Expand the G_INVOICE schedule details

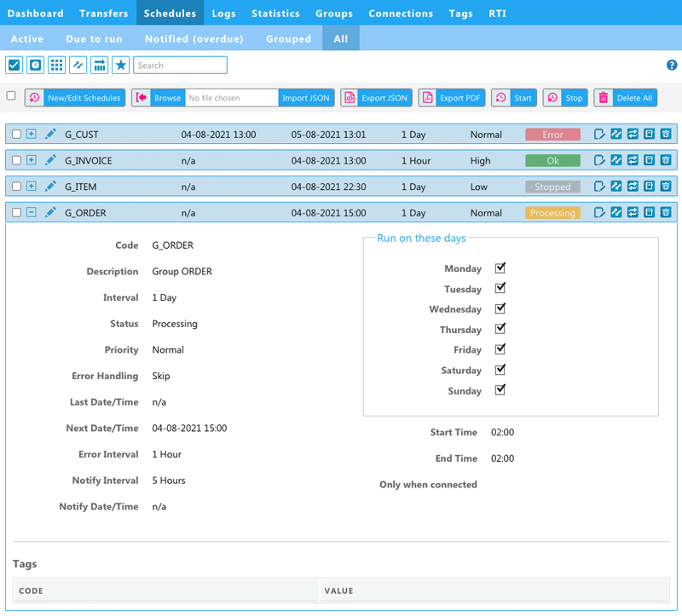point(32,160)
